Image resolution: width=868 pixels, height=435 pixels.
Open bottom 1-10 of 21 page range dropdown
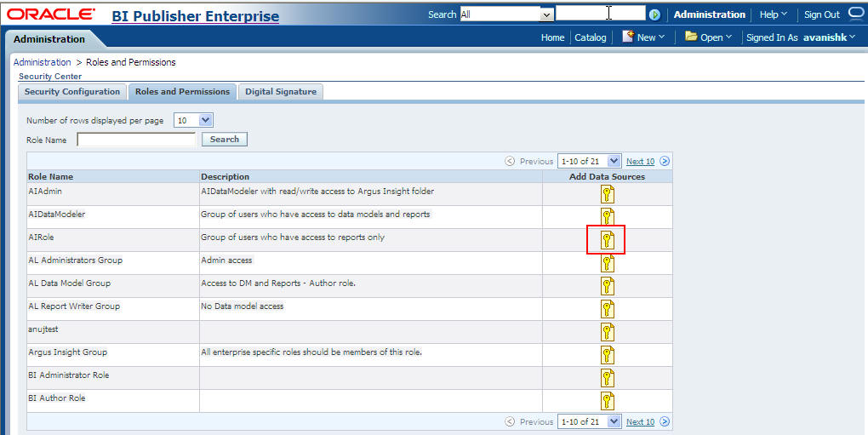(x=590, y=421)
